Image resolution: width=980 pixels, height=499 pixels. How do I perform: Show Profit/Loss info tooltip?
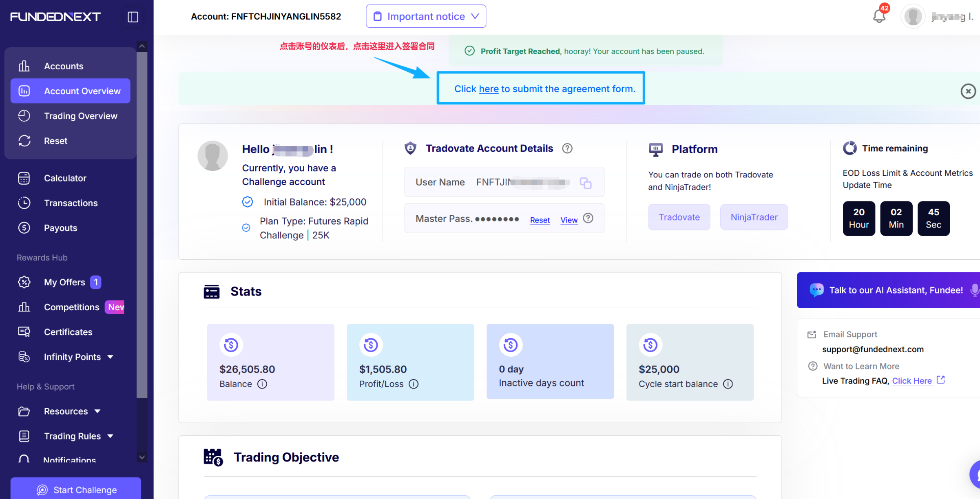(x=414, y=384)
